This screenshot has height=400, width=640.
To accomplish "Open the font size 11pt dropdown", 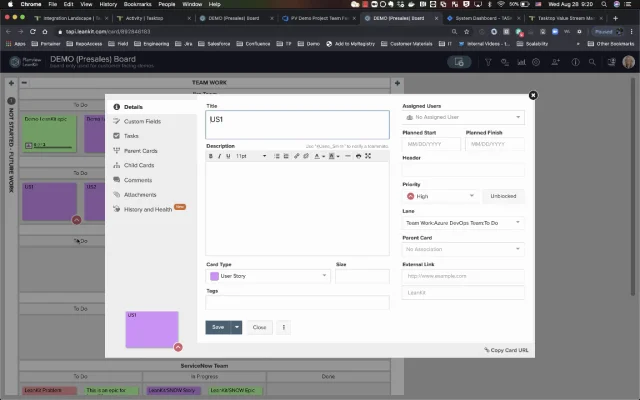I will tap(251, 156).
